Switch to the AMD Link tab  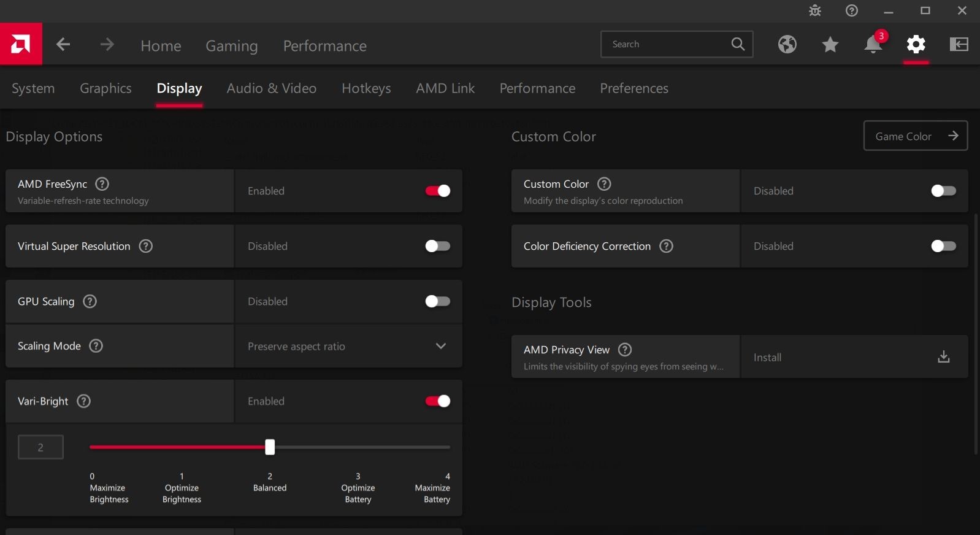(x=445, y=88)
